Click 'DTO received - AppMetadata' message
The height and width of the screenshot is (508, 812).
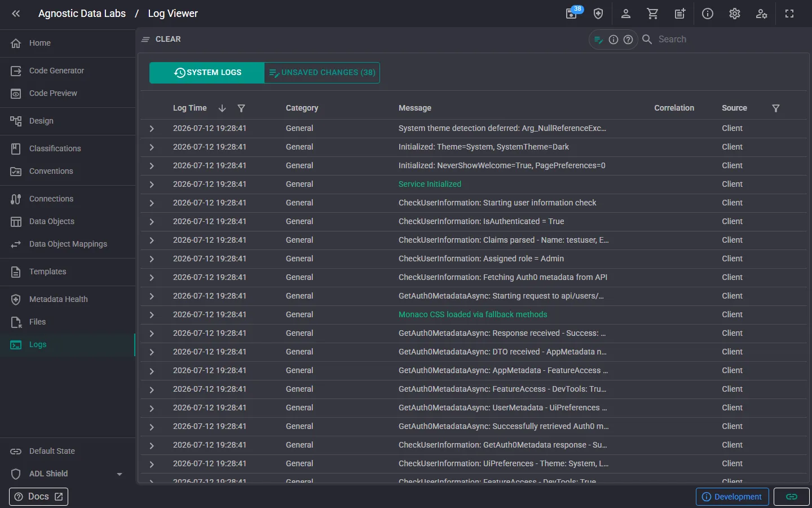[502, 352]
